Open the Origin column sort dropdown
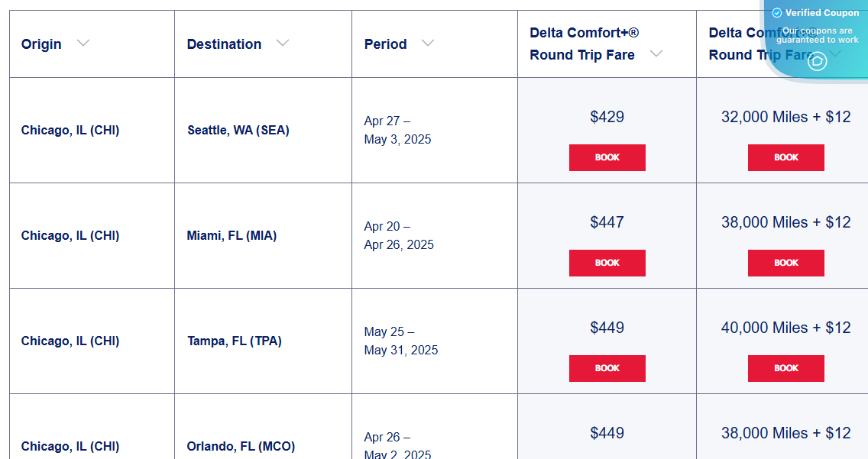This screenshot has height=459, width=868. 83,44
